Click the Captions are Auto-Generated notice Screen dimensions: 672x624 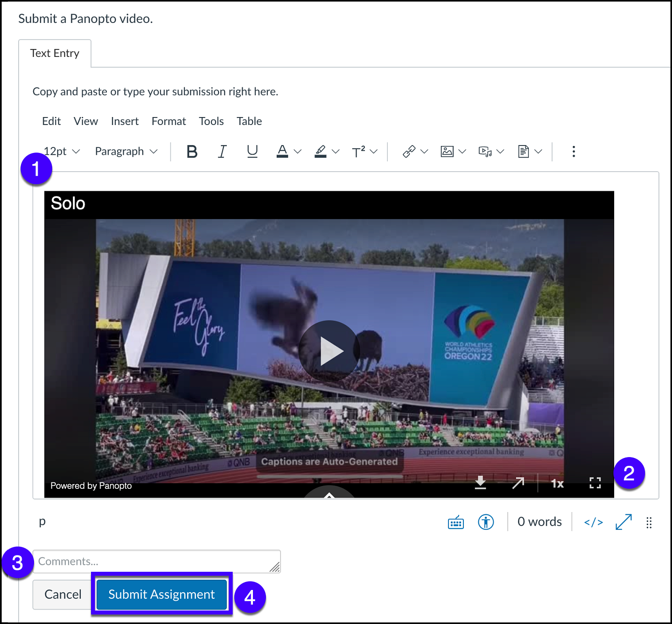coord(329,462)
